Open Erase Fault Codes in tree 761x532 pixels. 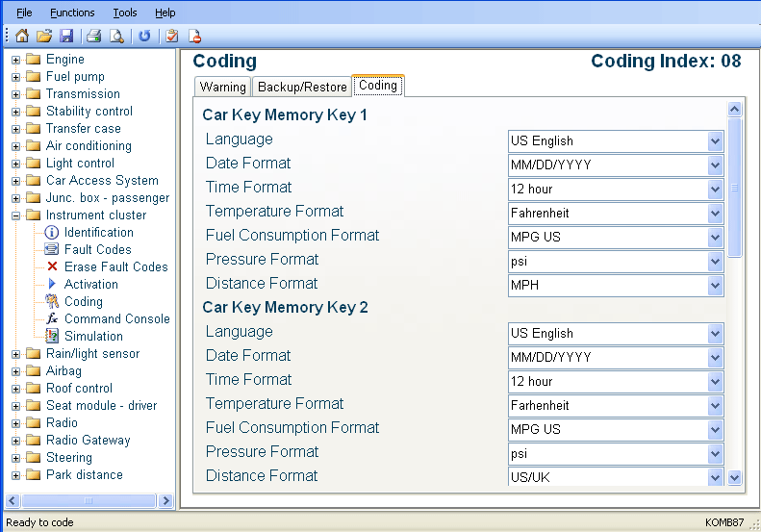click(x=115, y=266)
